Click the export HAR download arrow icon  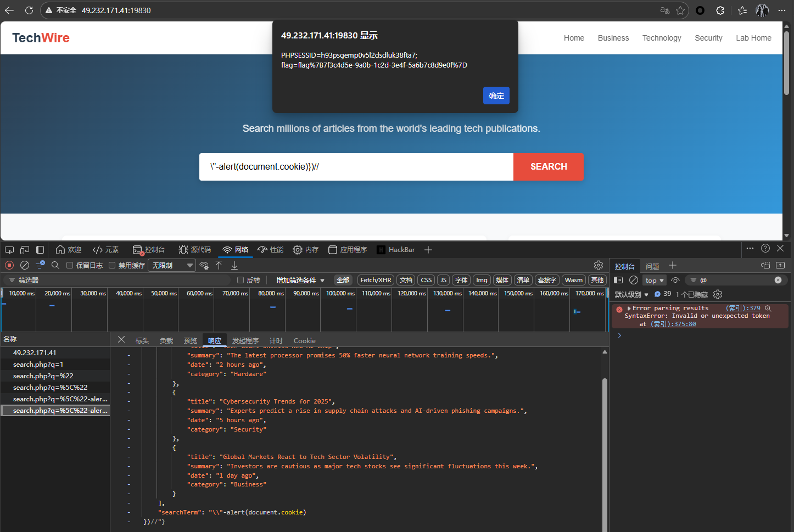coord(234,265)
